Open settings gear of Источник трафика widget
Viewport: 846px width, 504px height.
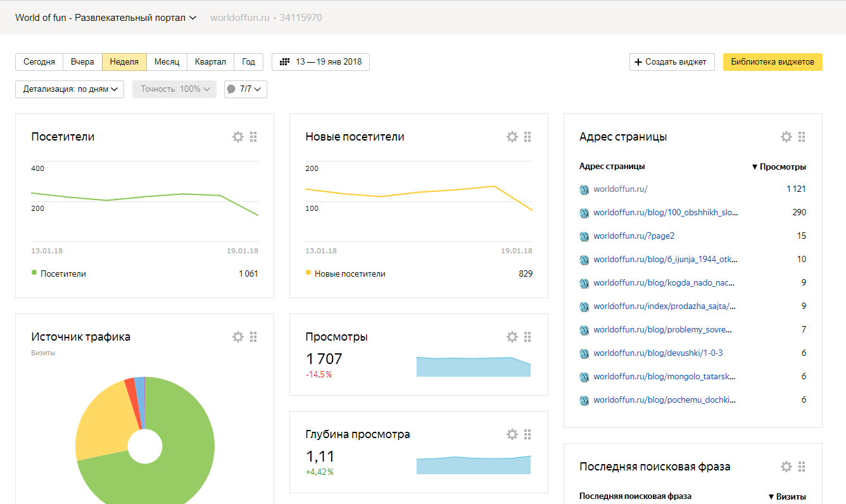click(x=238, y=337)
